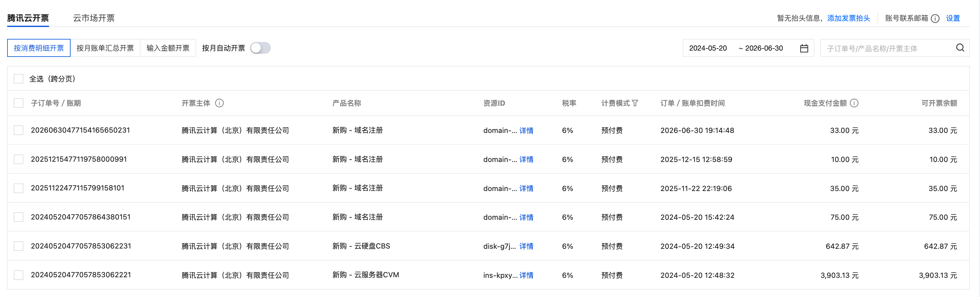Check the table header select-all checkbox
Screen dimensions: 980x297
point(19,103)
